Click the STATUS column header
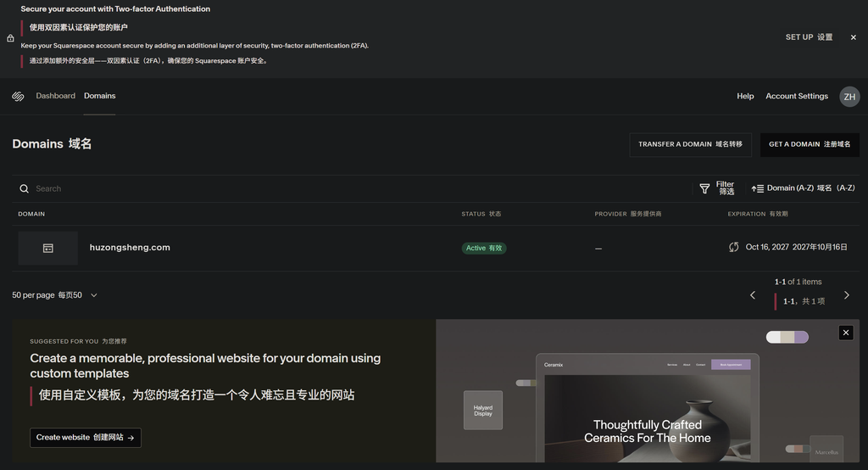This screenshot has width=868, height=470. [x=481, y=214]
